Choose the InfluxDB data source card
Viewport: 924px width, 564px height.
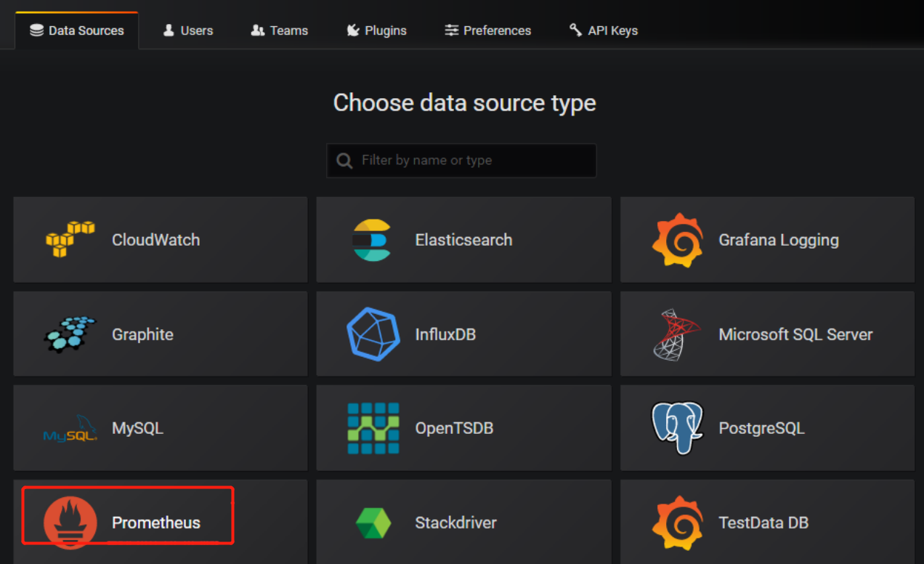(463, 334)
